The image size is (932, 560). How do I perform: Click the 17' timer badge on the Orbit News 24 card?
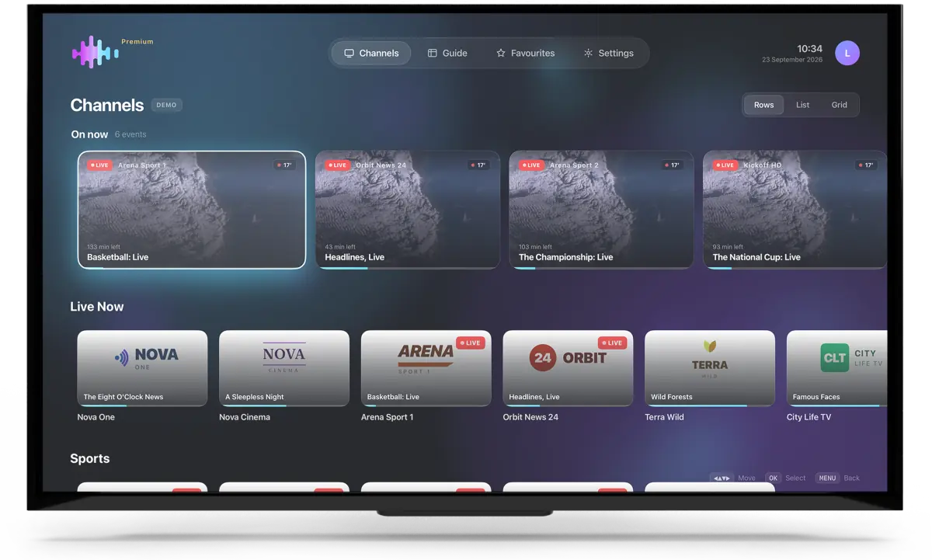(478, 165)
